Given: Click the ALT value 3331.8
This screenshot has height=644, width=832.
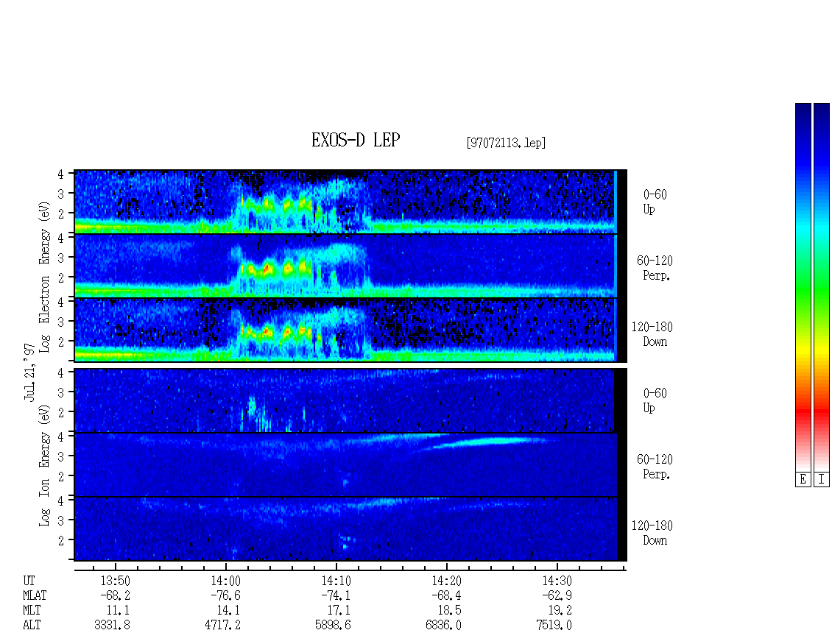Looking at the screenshot, I should point(112,626).
